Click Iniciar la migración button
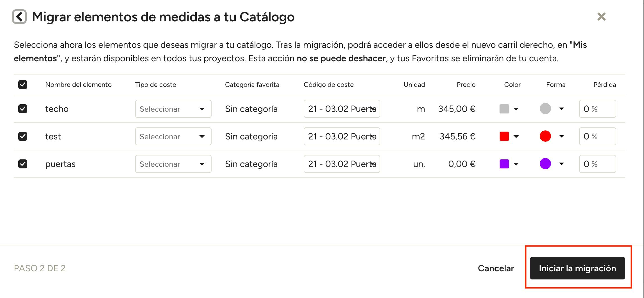 pyautogui.click(x=577, y=268)
